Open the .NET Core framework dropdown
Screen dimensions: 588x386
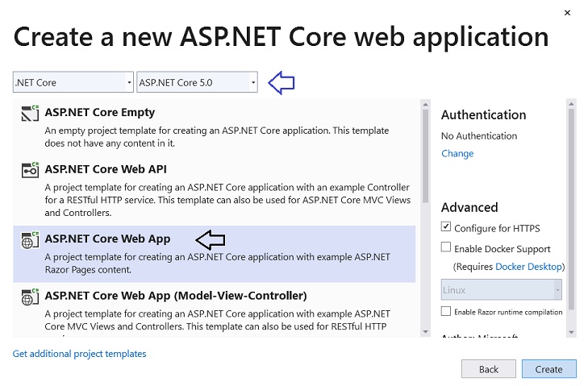pyautogui.click(x=73, y=82)
